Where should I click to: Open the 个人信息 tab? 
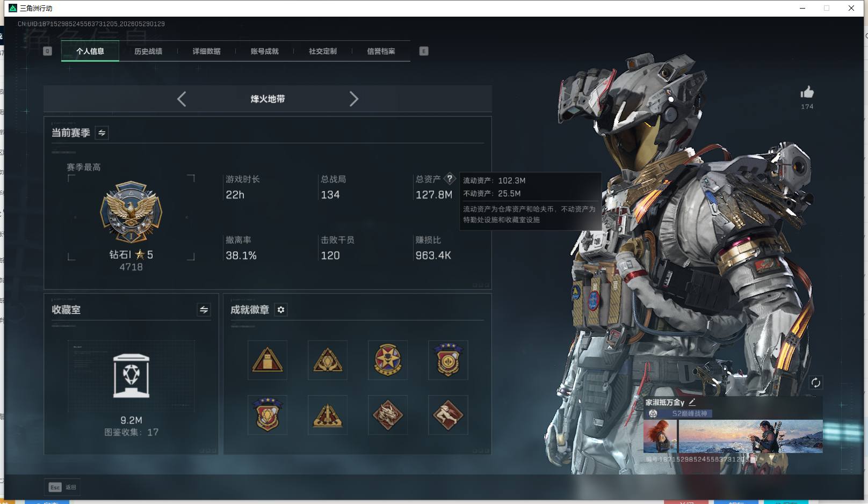click(x=90, y=51)
